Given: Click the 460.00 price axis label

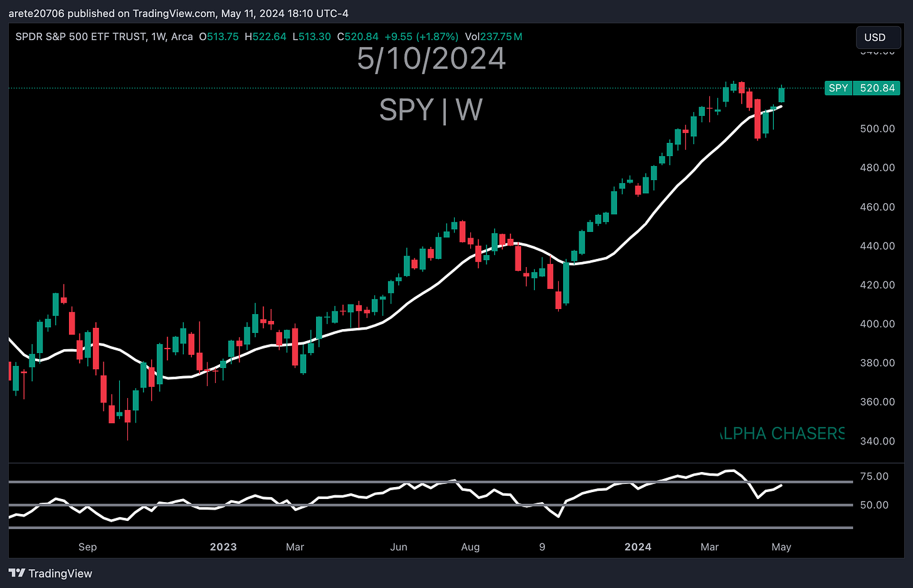Looking at the screenshot, I should coord(877,207).
